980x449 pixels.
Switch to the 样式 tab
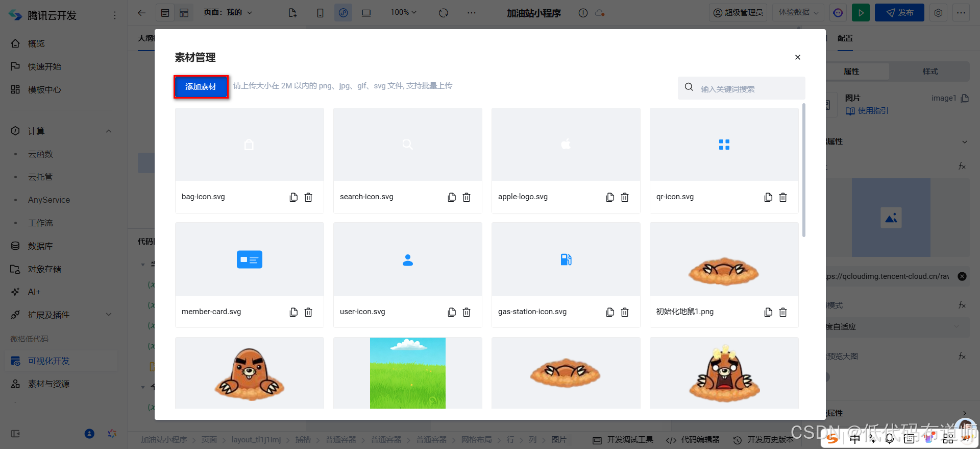point(930,72)
